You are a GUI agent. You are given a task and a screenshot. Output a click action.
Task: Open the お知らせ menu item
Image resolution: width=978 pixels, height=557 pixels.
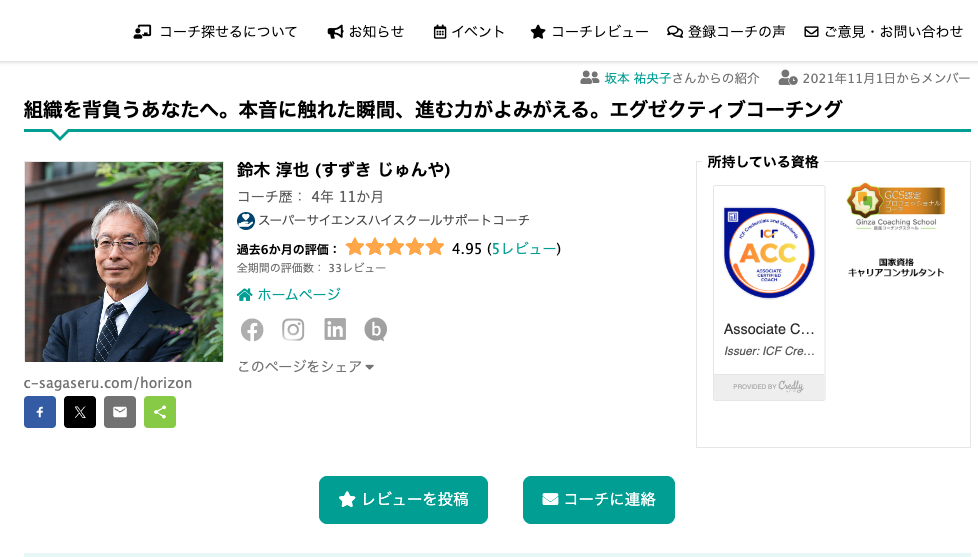[x=366, y=32]
